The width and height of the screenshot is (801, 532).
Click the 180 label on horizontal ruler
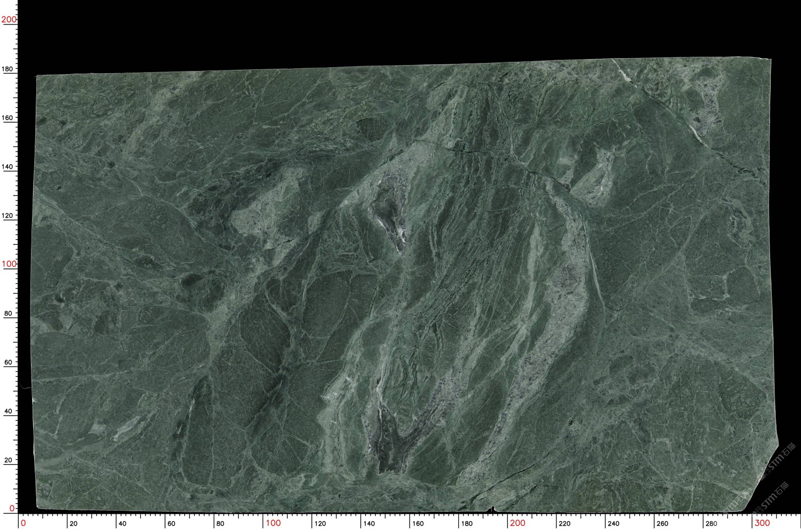coord(467,523)
